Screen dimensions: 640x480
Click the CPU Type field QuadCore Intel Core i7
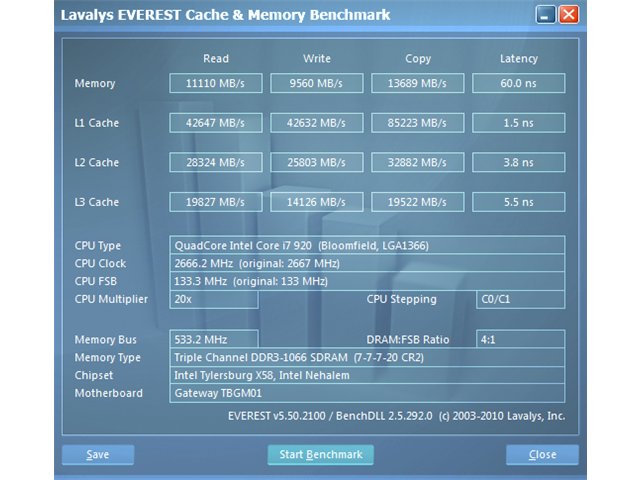coord(367,245)
